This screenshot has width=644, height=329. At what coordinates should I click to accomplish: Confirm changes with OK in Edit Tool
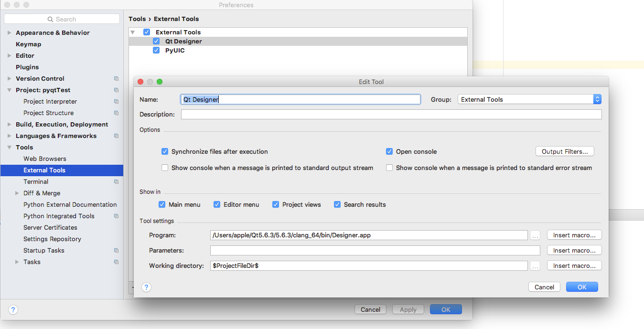click(x=582, y=287)
